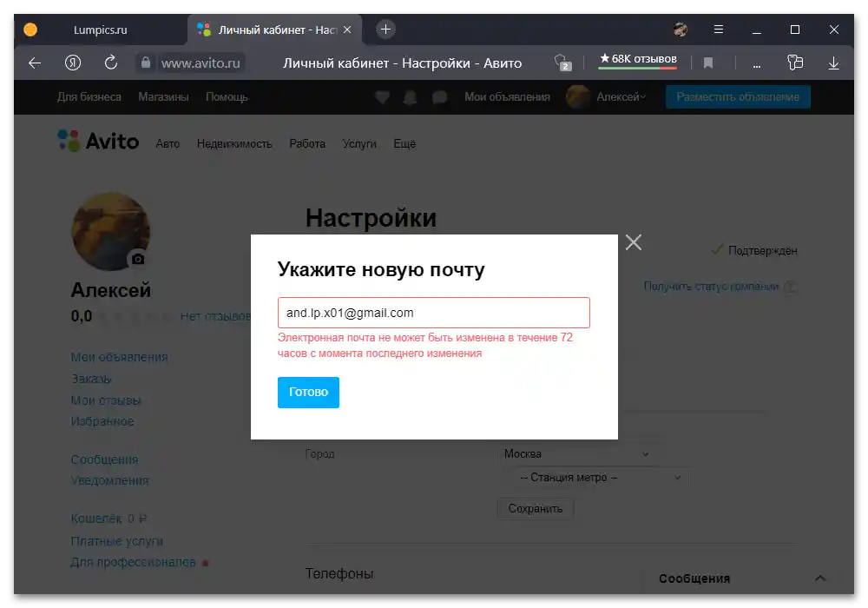Viewport: 868px width, 608px height.
Task: Click Разместить объявление button
Action: [738, 97]
